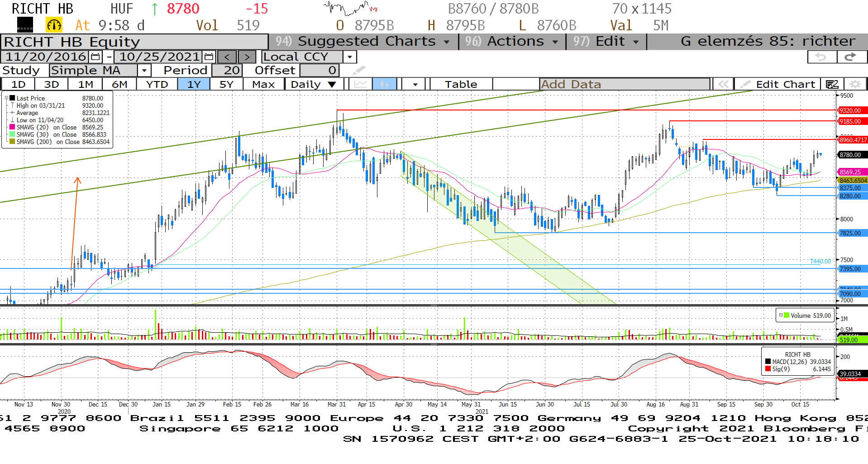Click the Average legend marker
This screenshot has height=464, width=868.
12,113
